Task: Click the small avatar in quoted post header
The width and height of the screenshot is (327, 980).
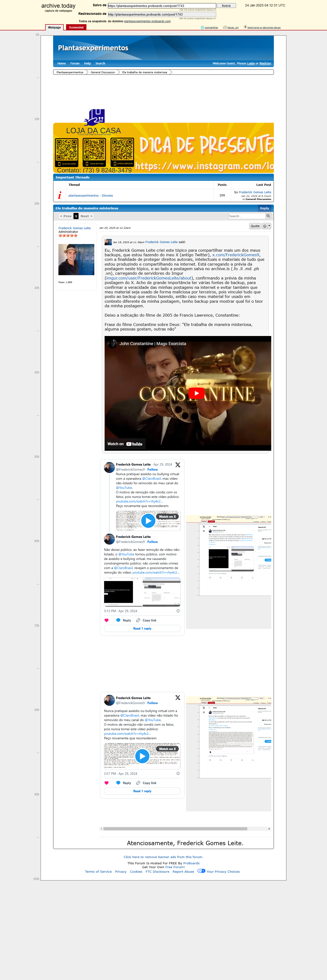Action: 108,242
